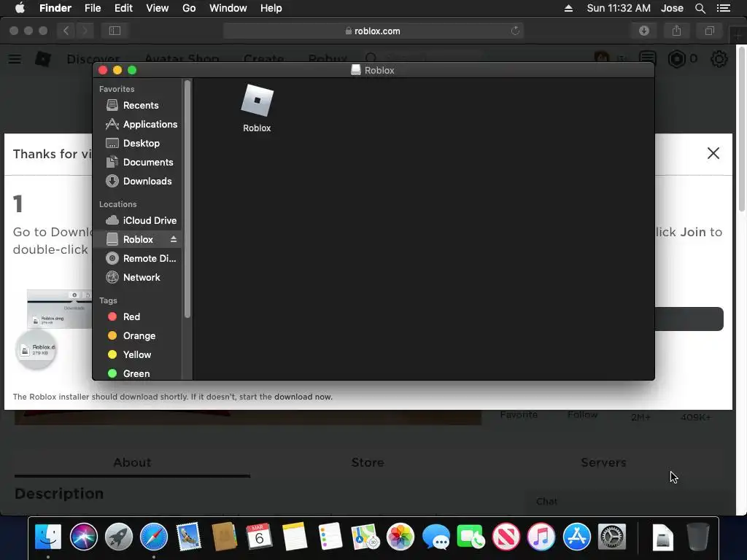The width and height of the screenshot is (747, 560).
Task: Show Safari tab overview
Action: pyautogui.click(x=709, y=31)
